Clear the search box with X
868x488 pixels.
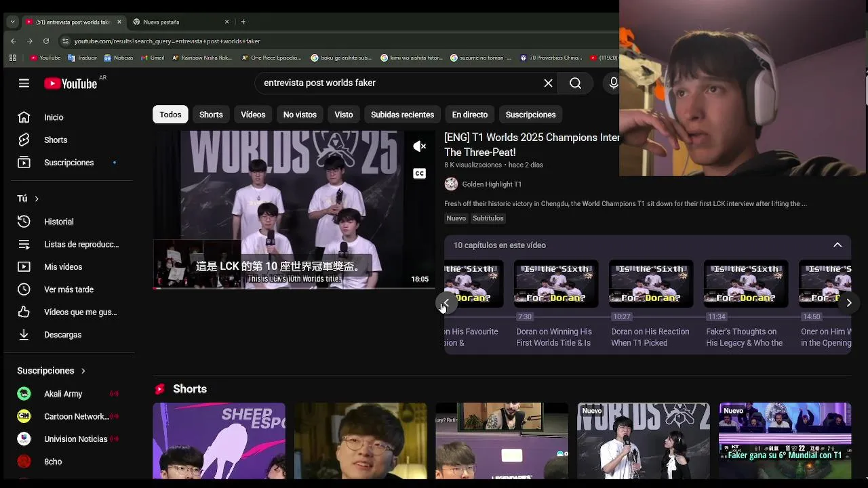point(548,83)
